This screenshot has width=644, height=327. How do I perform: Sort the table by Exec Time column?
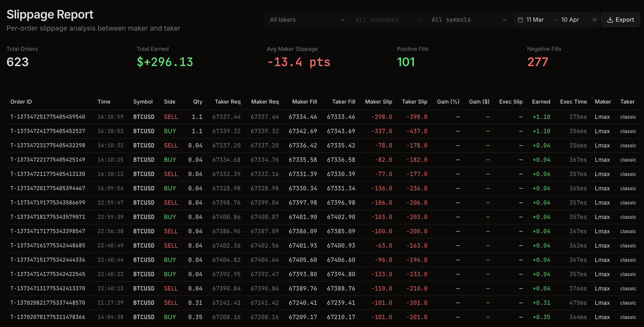573,102
